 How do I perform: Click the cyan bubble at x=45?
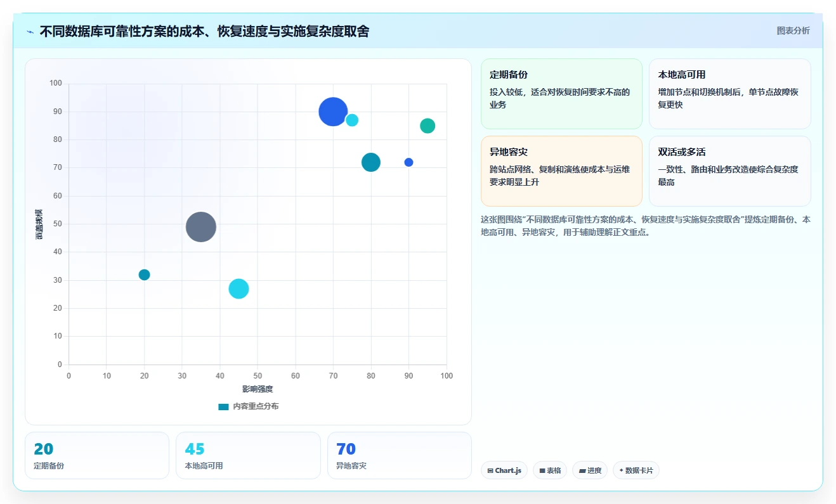click(x=238, y=288)
